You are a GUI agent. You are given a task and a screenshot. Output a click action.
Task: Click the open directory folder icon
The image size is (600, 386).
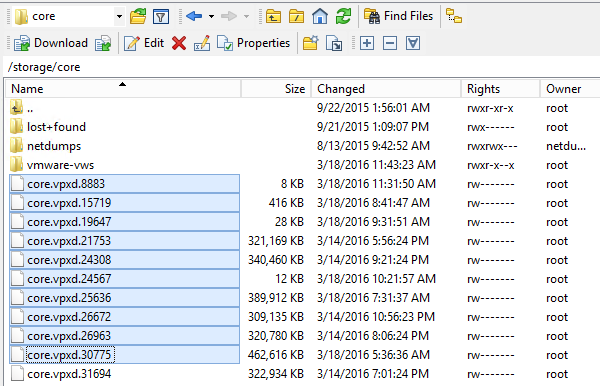(138, 16)
